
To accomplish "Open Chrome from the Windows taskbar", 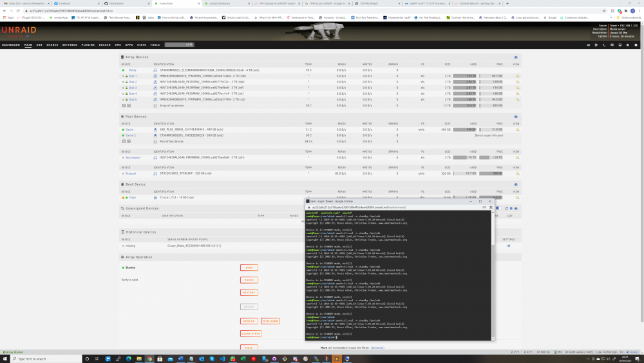I will pyautogui.click(x=149, y=359).
